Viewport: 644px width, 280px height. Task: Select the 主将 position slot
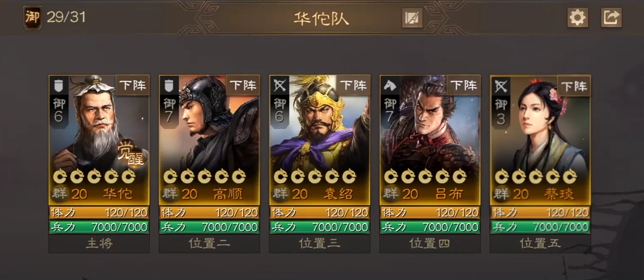(x=99, y=244)
